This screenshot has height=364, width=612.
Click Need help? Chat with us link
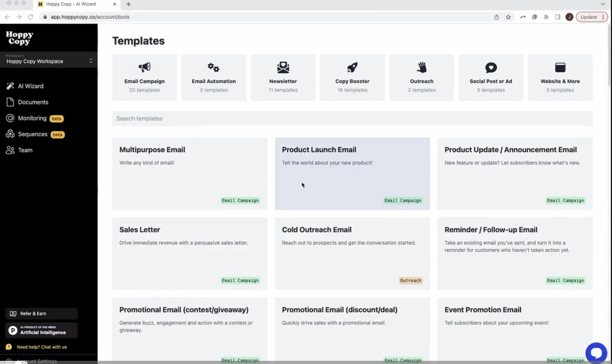pyautogui.click(x=41, y=347)
